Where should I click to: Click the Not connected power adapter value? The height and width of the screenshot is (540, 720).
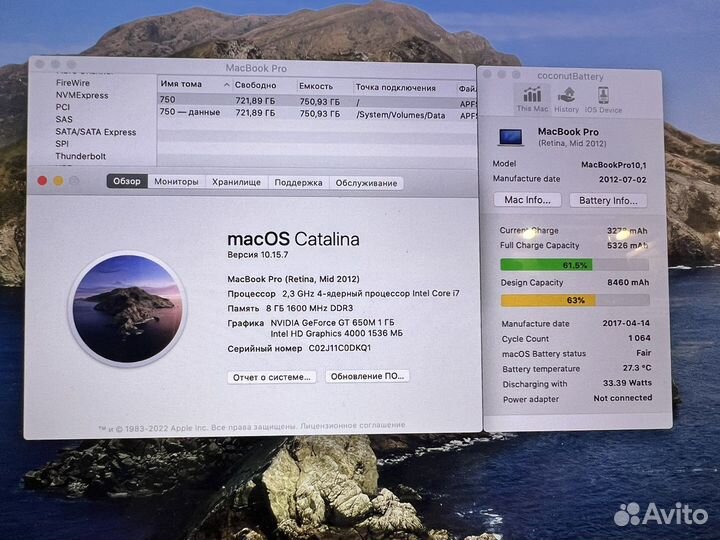[623, 398]
